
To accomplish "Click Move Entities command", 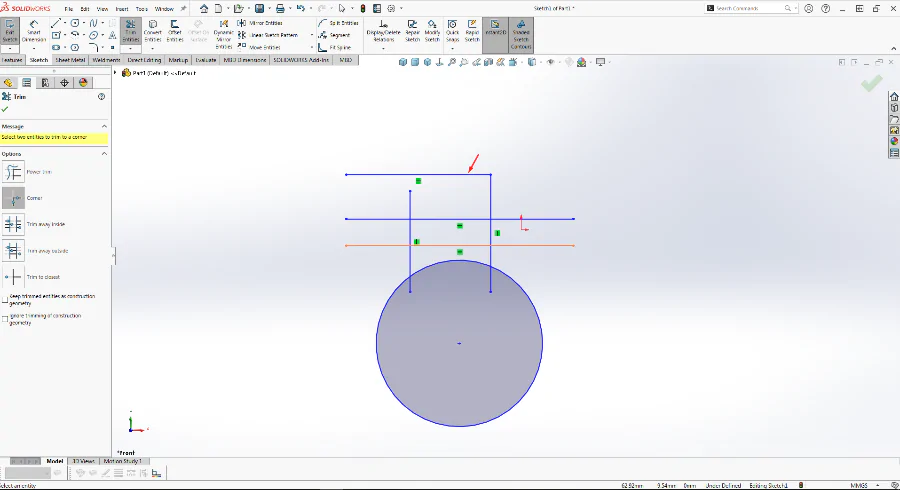I will (x=259, y=47).
